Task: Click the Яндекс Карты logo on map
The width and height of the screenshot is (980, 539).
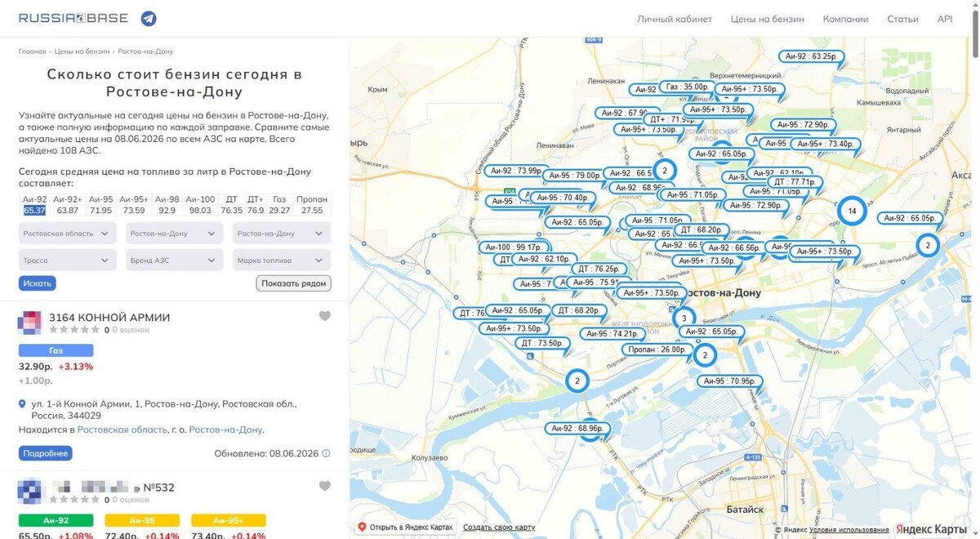Action: (x=931, y=529)
